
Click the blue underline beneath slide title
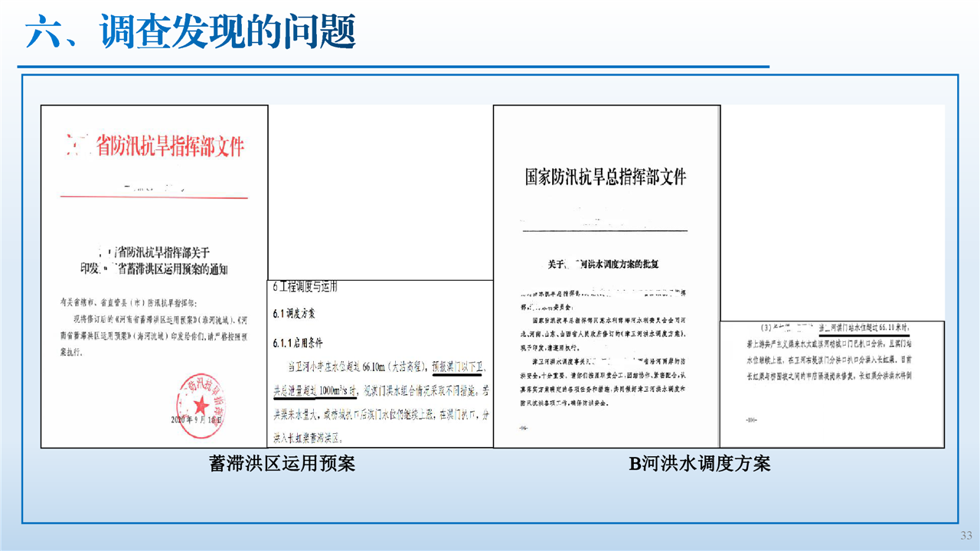[x=394, y=67]
